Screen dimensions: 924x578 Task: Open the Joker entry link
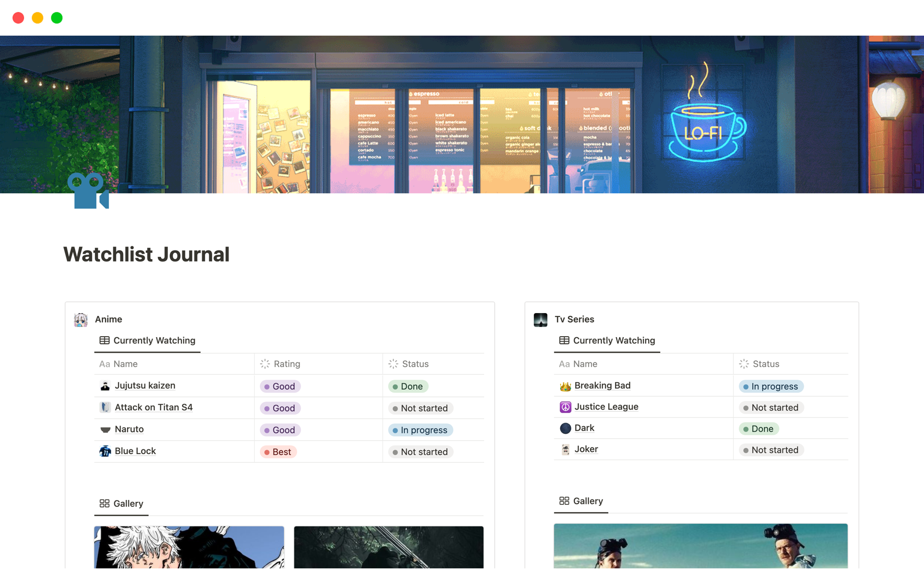(586, 449)
